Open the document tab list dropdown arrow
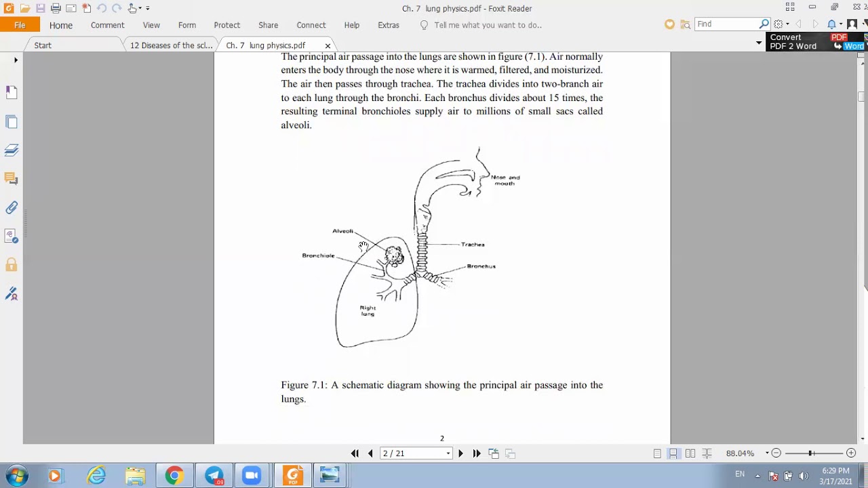Viewport: 868px width, 488px height. pos(759,43)
